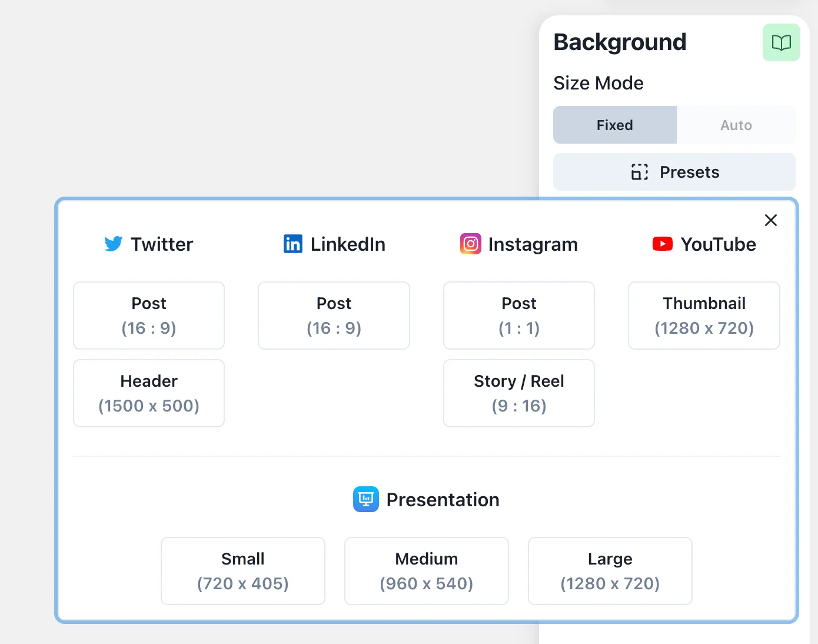Choose YouTube Thumbnail (1280 x 720) preset
The width and height of the screenshot is (818, 644).
click(704, 316)
